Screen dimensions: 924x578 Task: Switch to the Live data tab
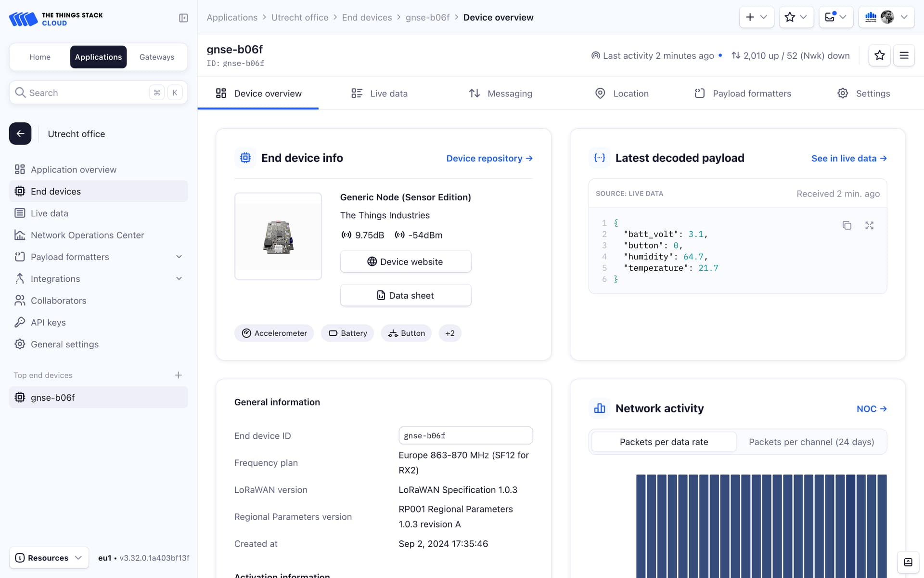(x=388, y=93)
